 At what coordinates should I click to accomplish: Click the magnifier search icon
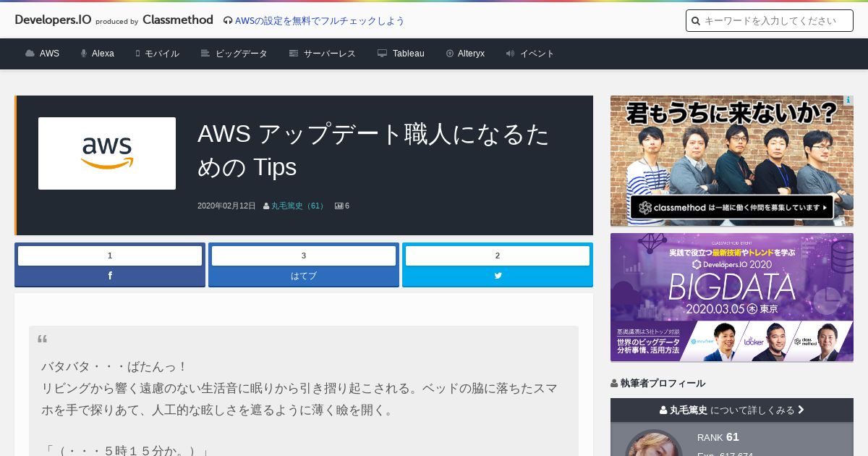696,21
